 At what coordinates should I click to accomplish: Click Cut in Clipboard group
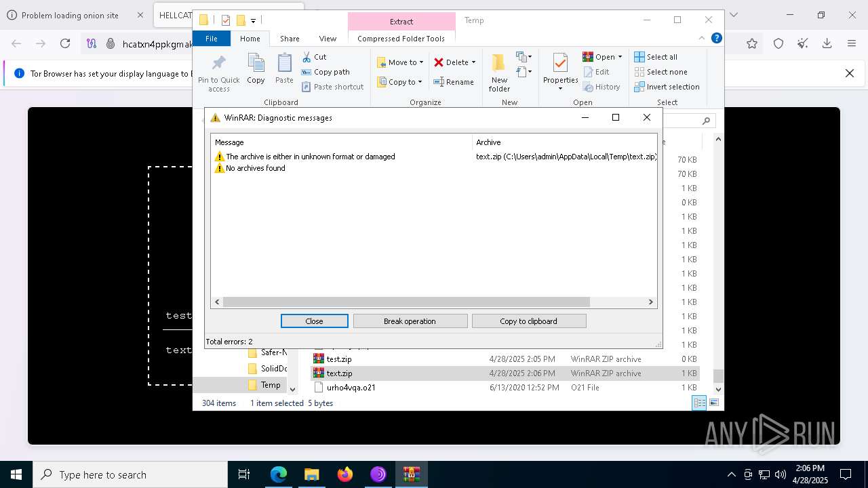(314, 57)
